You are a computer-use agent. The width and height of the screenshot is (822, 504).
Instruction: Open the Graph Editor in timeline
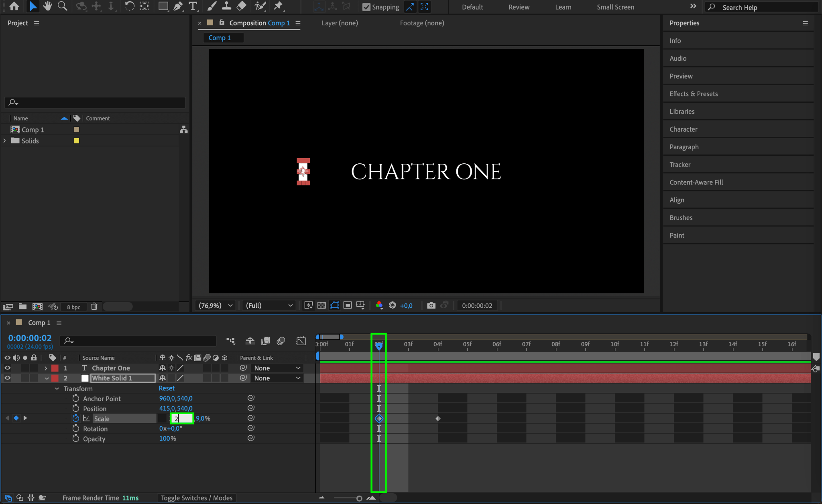pyautogui.click(x=301, y=341)
